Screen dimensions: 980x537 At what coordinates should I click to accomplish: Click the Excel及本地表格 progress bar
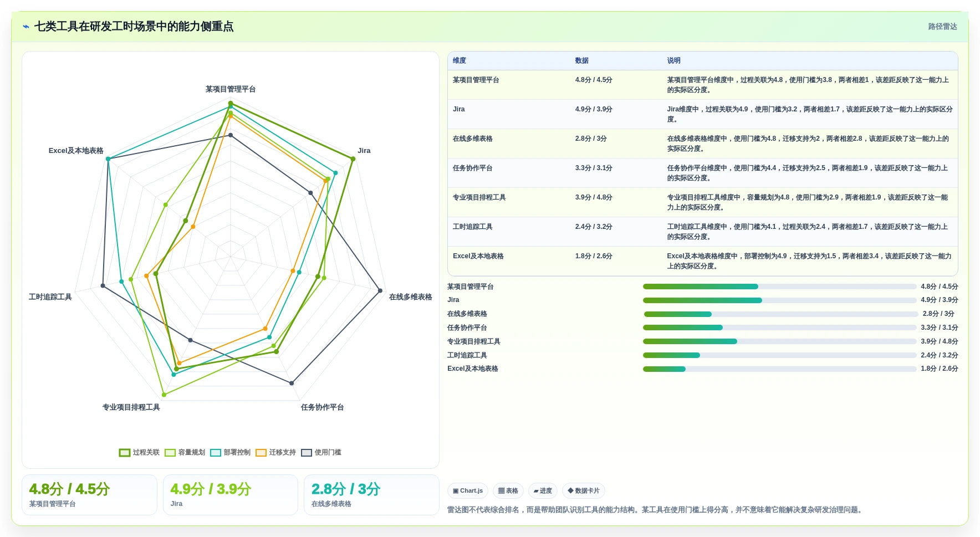(779, 369)
